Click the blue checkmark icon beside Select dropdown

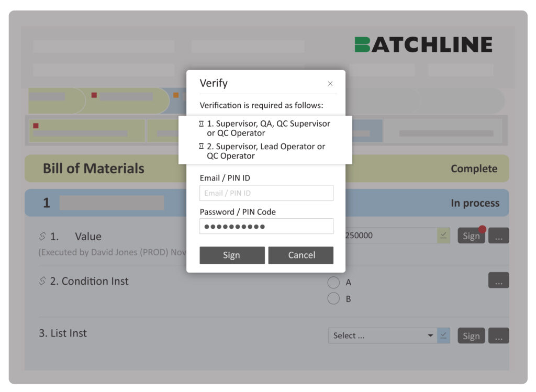pyautogui.click(x=444, y=335)
